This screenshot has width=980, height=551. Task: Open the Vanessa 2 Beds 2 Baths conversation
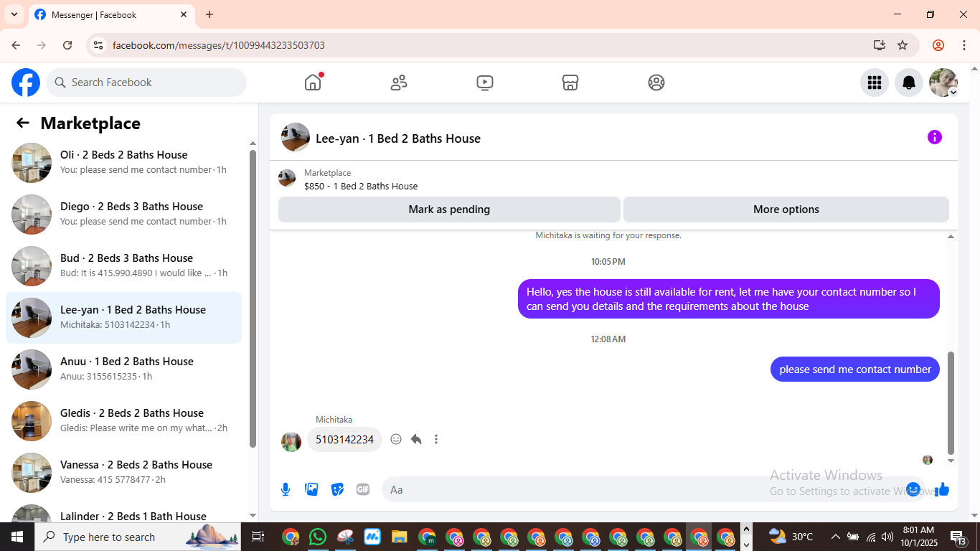(123, 473)
